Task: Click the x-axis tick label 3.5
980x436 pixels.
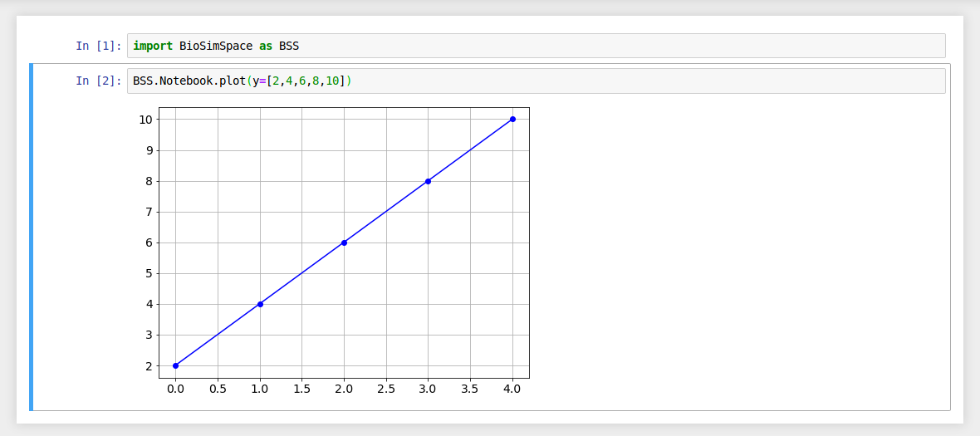Action: point(470,389)
